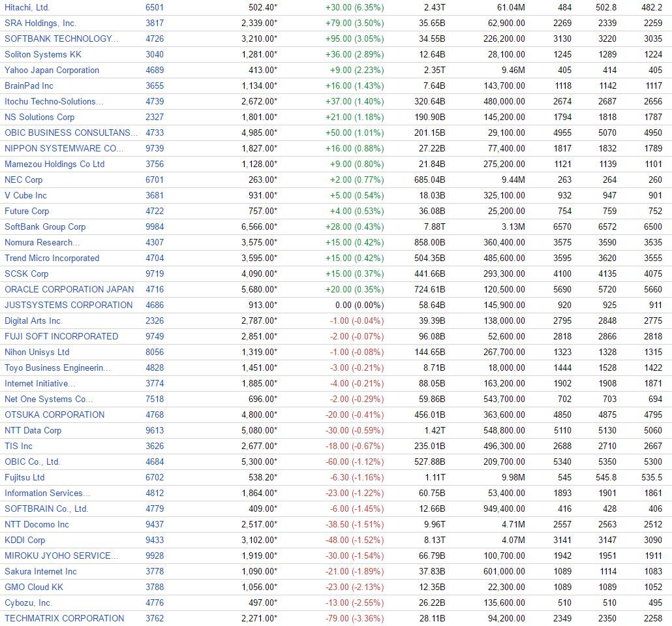Open BrainPad Inc stock page

29,86
